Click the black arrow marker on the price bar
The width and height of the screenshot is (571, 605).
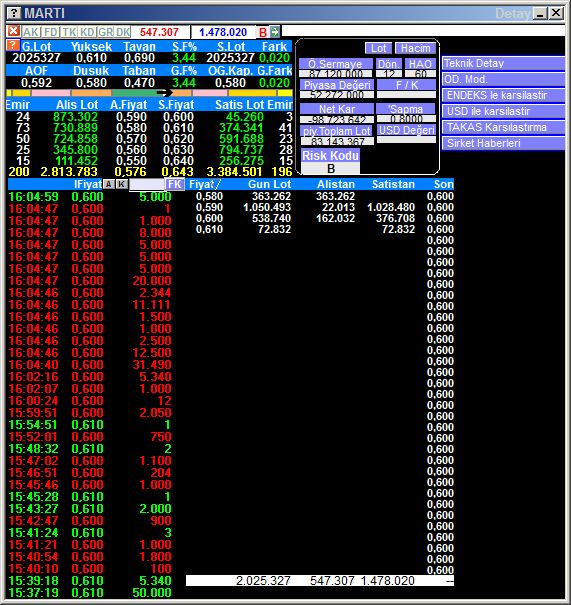coord(165,93)
